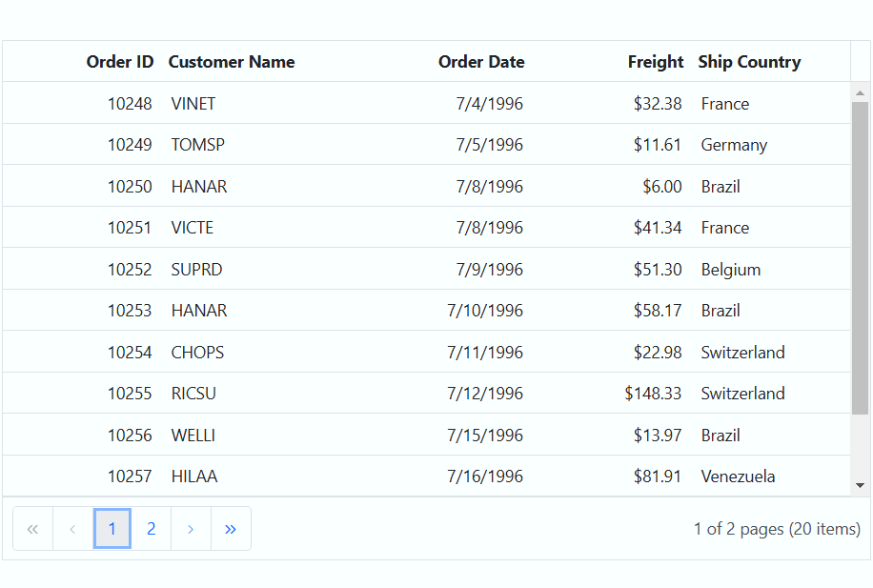Click the $148.33 freight cell
873x588 pixels.
click(x=653, y=394)
